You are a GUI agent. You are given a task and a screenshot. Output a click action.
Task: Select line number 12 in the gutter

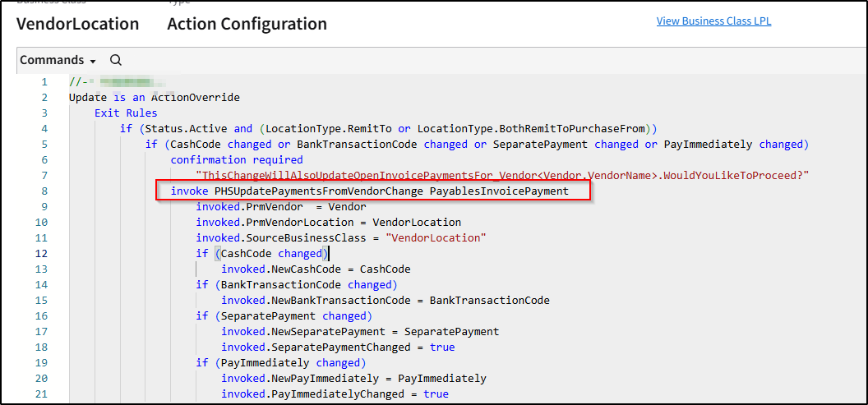[x=42, y=253]
